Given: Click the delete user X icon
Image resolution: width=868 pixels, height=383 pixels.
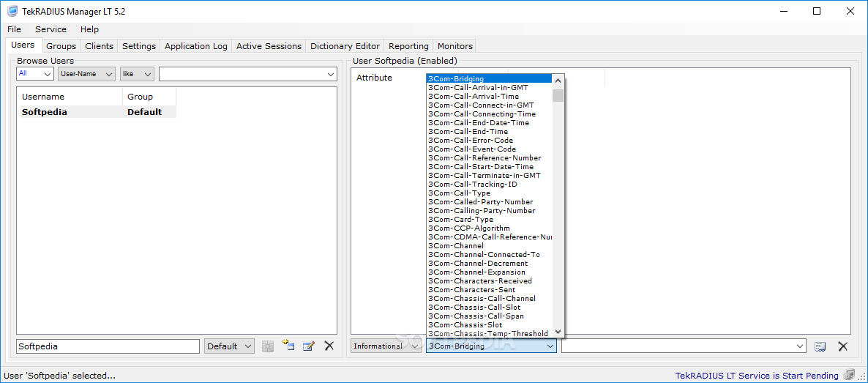Looking at the screenshot, I should (329, 346).
